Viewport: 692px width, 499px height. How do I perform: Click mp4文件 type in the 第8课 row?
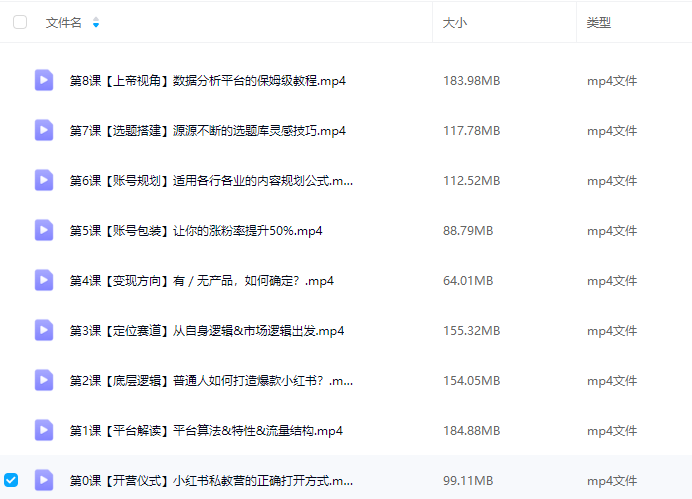click(x=612, y=81)
